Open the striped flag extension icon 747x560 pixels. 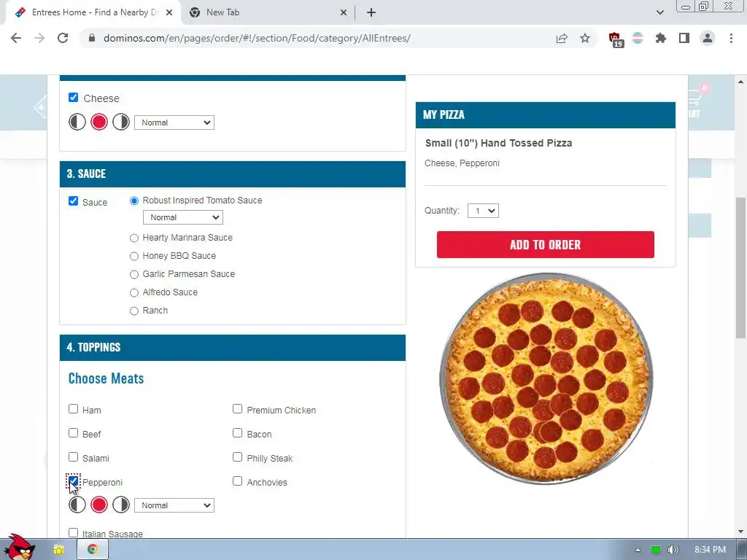638,38
